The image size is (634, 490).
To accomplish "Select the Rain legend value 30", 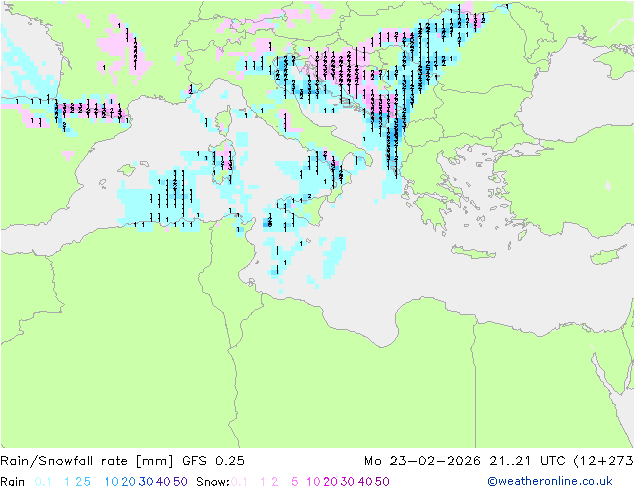I will (x=146, y=482).
